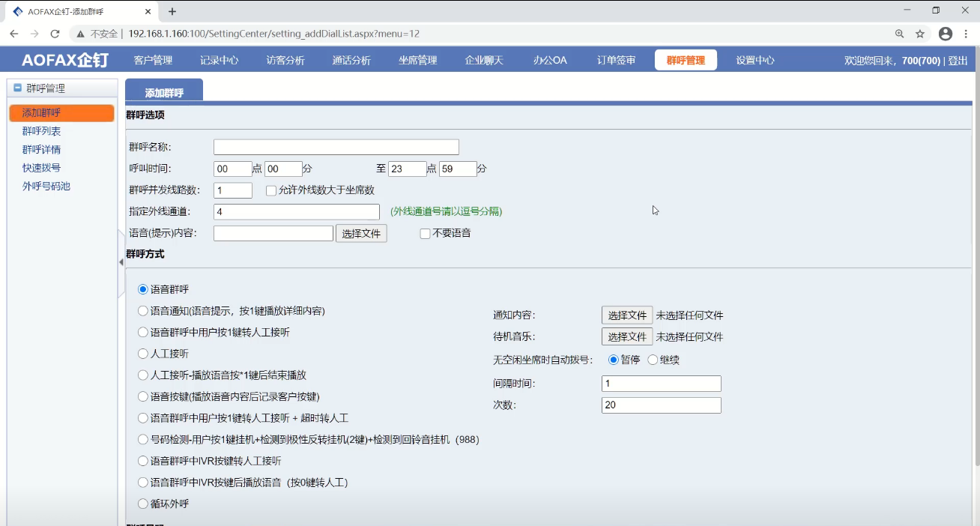This screenshot has width=980, height=526.
Task: Open the 坐席管理 menu
Action: click(x=417, y=60)
